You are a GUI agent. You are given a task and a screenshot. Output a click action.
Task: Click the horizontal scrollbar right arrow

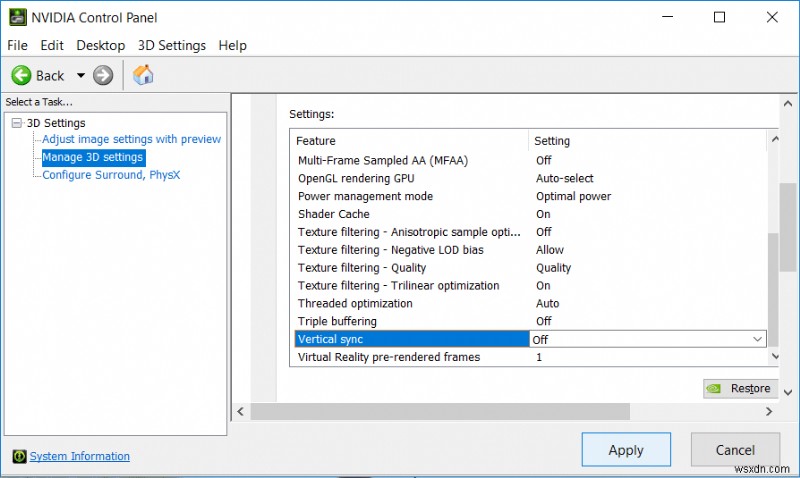click(768, 411)
